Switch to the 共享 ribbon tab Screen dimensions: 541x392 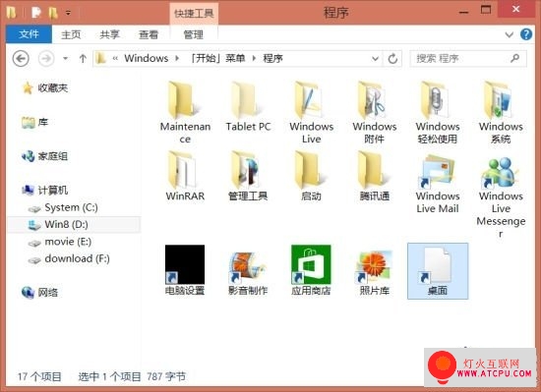109,34
